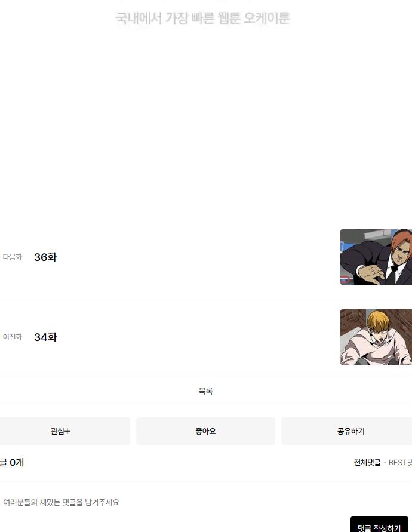Viewport: 412px width, 532px height.
Task: Submit with 댓글 작성하기 button
Action: coord(379,525)
